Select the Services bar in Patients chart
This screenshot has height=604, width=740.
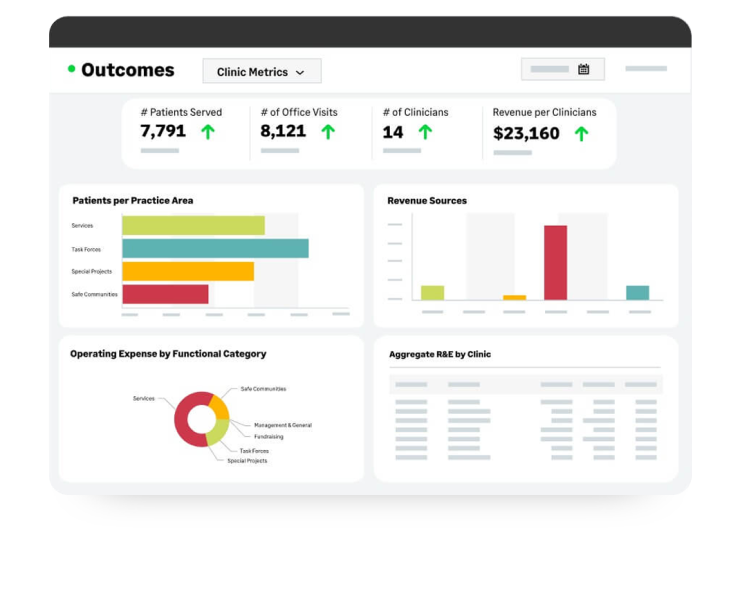(x=193, y=226)
